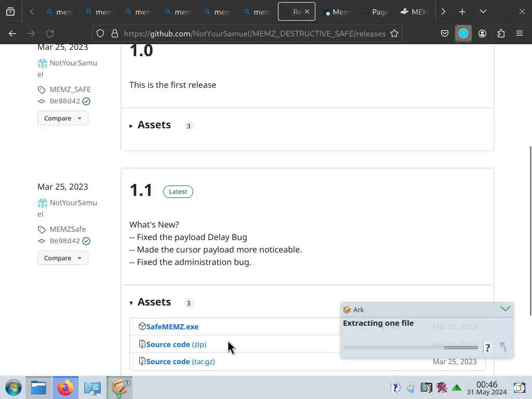Switch to the third 'mem' search tab
Viewport: 532px width, 399px height.
pyautogui.click(x=139, y=12)
